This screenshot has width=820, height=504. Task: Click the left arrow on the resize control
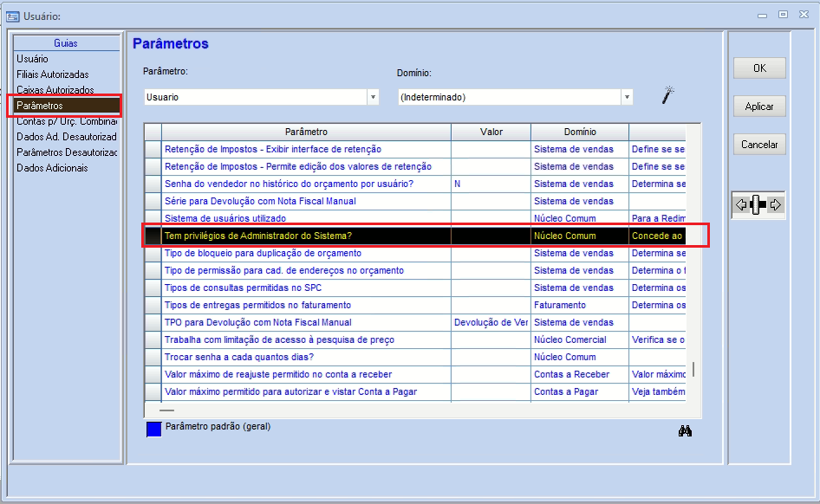740,205
